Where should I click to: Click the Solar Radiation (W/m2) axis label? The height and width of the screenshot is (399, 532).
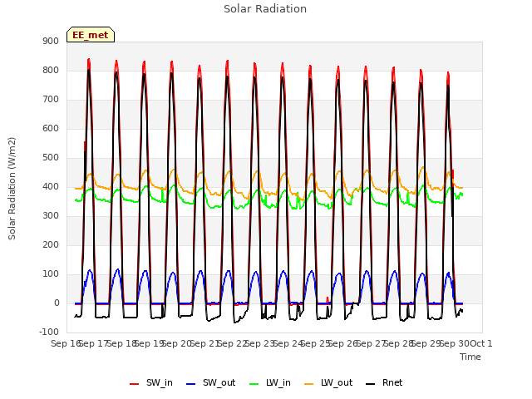pos(12,189)
